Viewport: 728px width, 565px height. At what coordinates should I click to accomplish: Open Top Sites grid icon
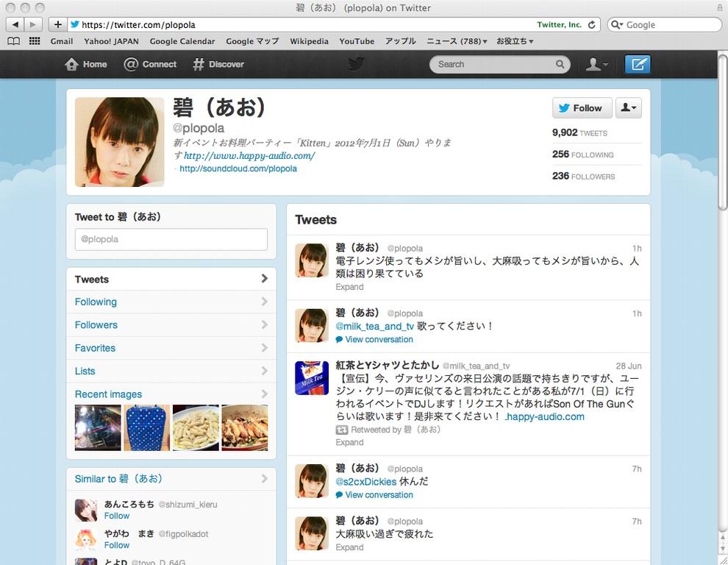[x=35, y=41]
